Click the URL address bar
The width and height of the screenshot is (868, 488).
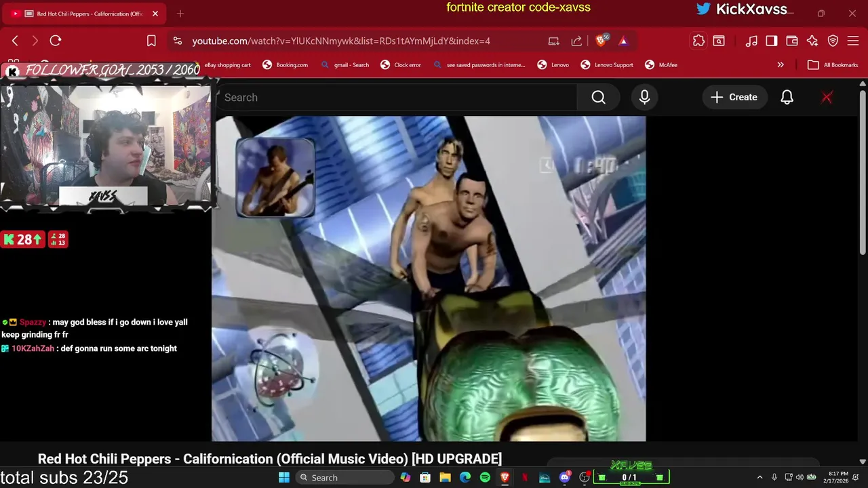coord(341,41)
